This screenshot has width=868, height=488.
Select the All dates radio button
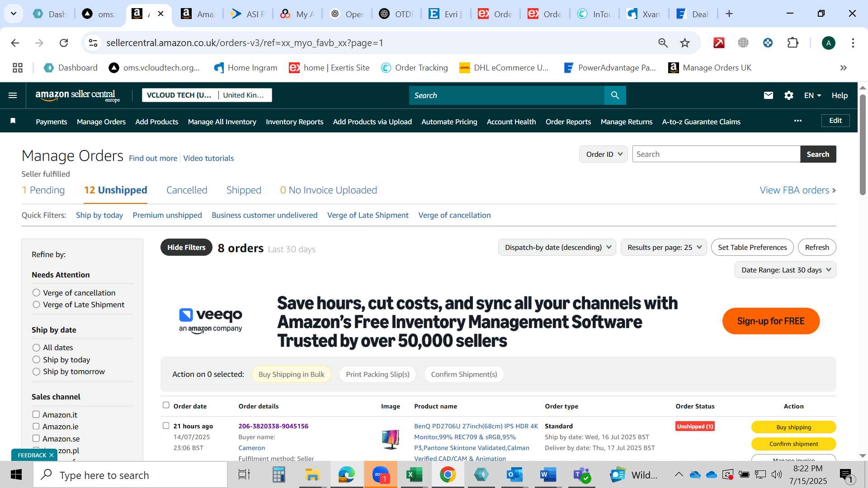(36, 347)
